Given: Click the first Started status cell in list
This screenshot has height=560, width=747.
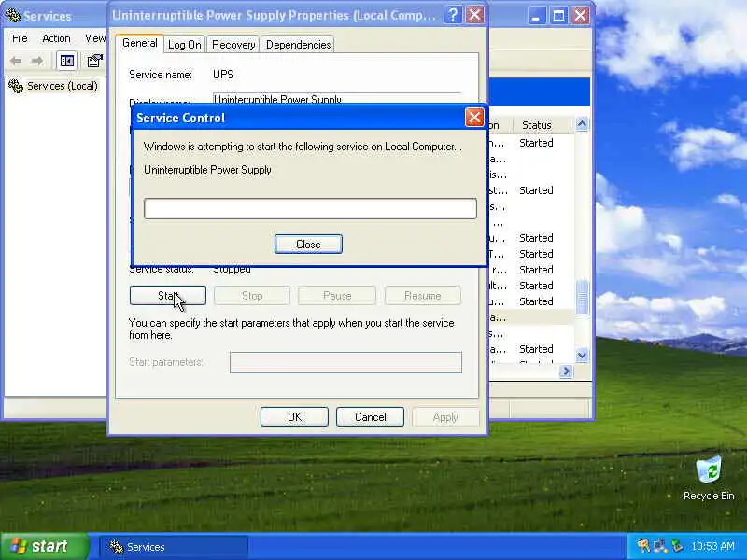Looking at the screenshot, I should click(536, 143).
